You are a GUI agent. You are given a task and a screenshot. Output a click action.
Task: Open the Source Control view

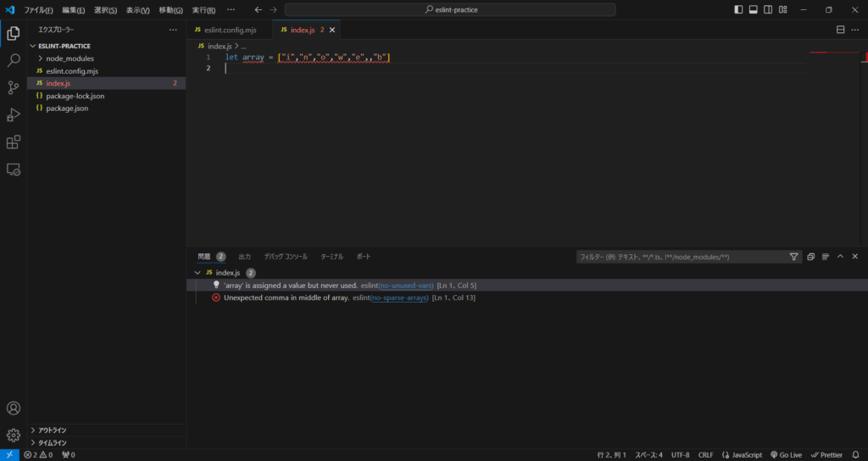(14, 87)
